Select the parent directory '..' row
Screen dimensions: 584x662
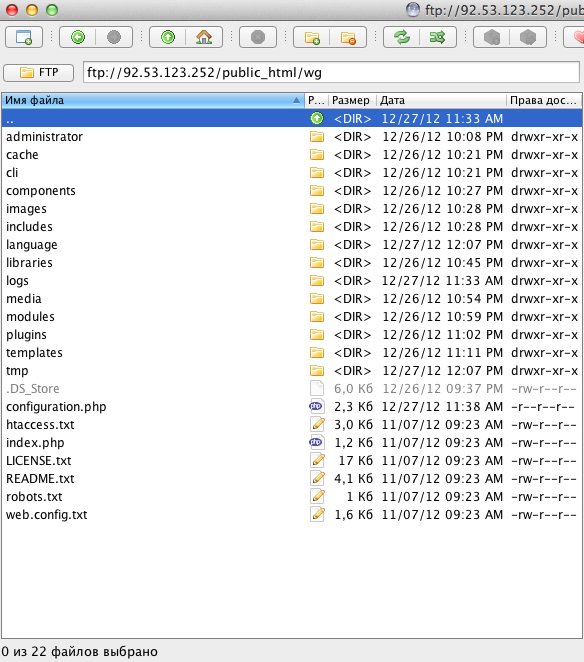(x=292, y=119)
